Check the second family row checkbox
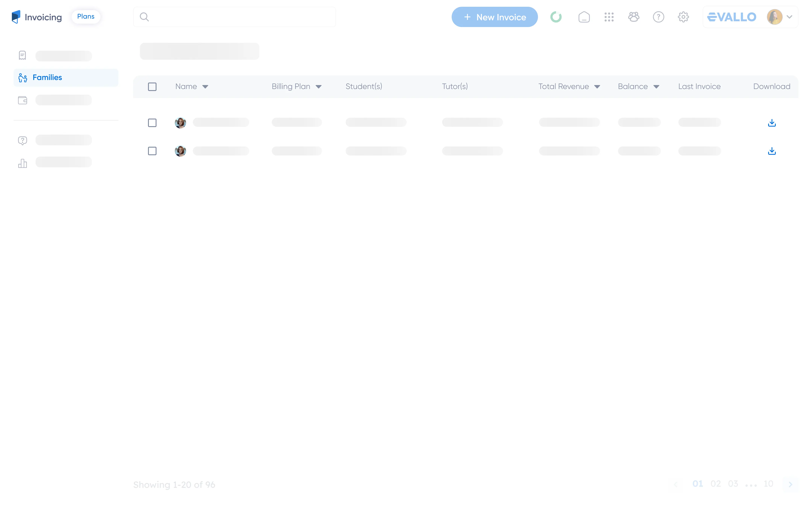The width and height of the screenshot is (812, 507). pyautogui.click(x=152, y=151)
